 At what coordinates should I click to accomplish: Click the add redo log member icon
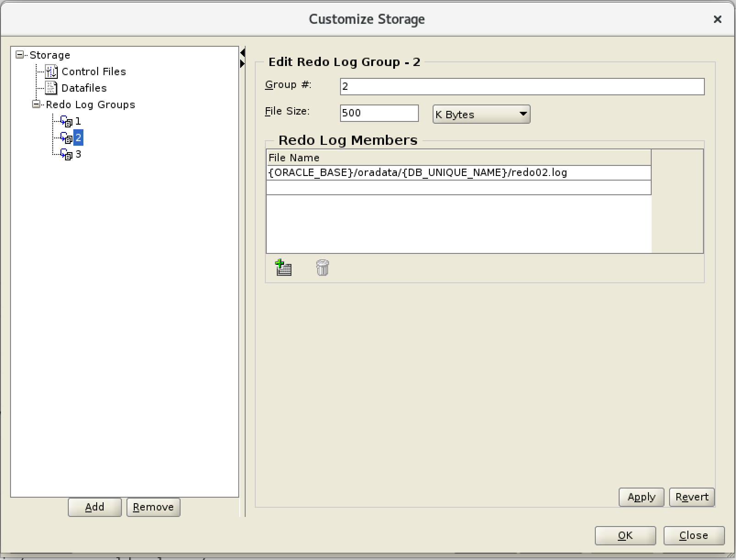283,268
